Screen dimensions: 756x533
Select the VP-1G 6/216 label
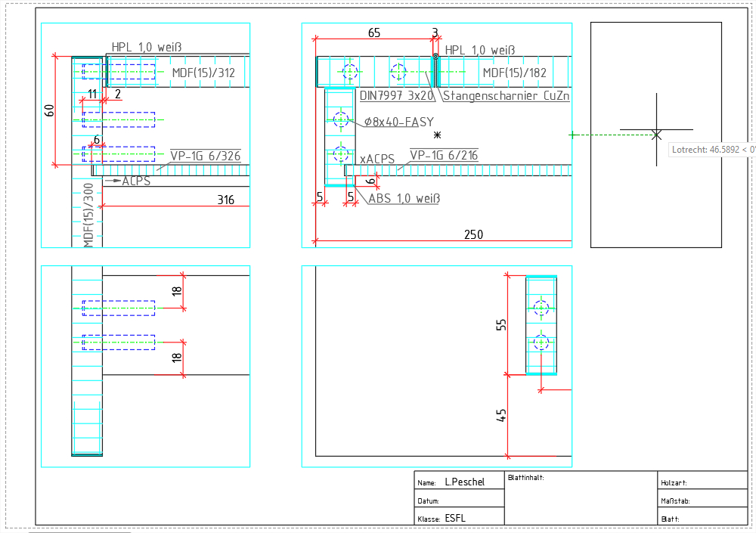[x=444, y=155]
